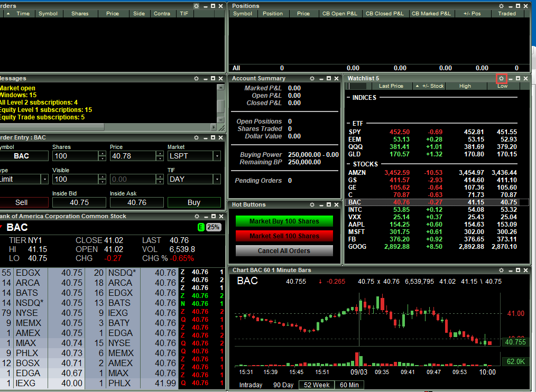Screen dimensions: 536x392
Task: Select QQQ row in watchlist
Action: [433, 147]
